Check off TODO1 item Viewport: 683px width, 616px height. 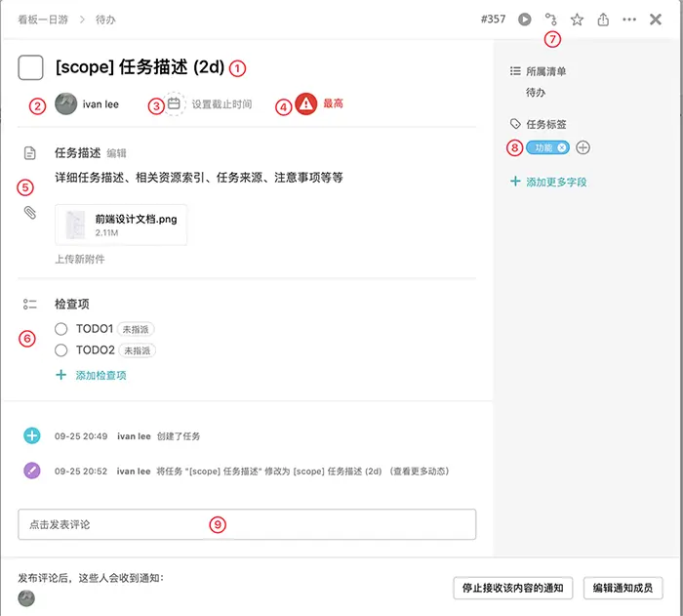[x=60, y=329]
